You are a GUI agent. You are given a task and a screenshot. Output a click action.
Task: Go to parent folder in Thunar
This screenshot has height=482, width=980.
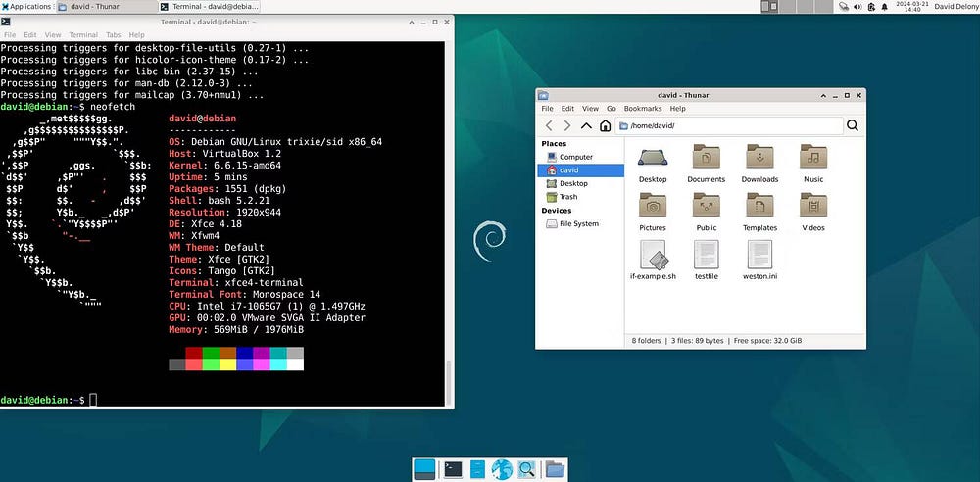click(x=586, y=125)
